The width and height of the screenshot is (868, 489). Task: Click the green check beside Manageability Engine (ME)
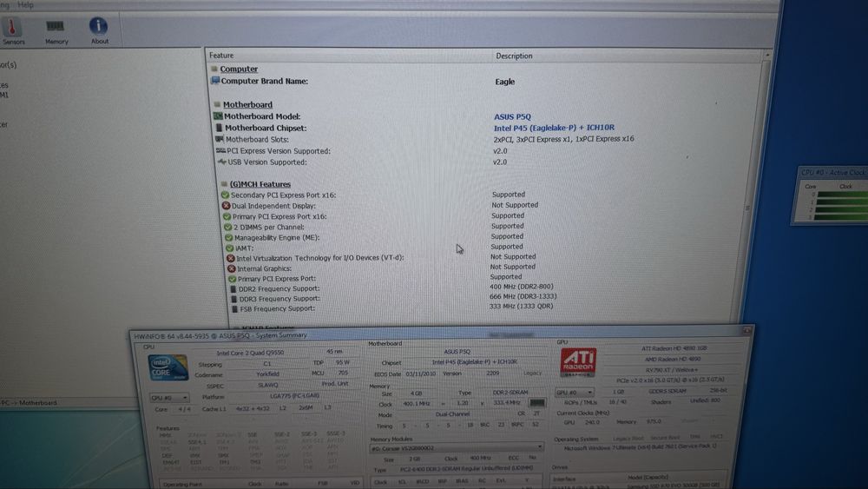click(228, 238)
